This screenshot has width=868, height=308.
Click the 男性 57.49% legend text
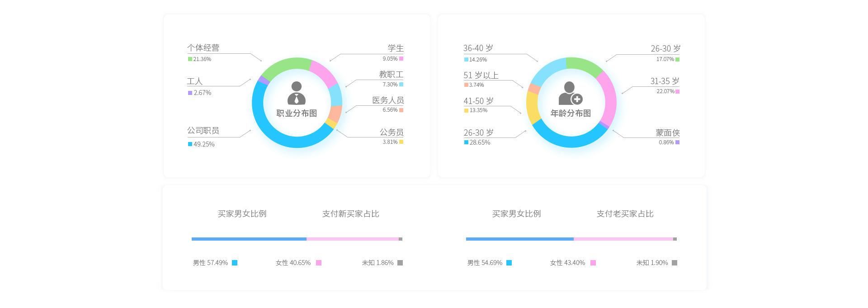[210, 263]
